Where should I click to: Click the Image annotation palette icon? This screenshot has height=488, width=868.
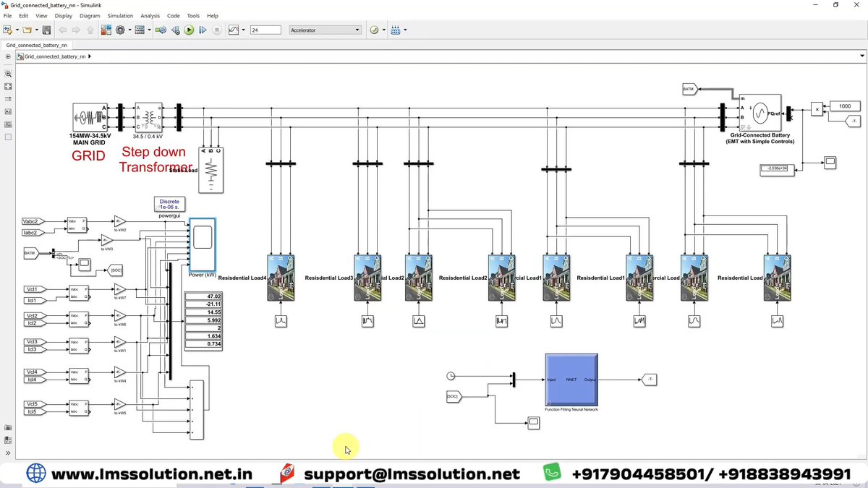point(8,124)
